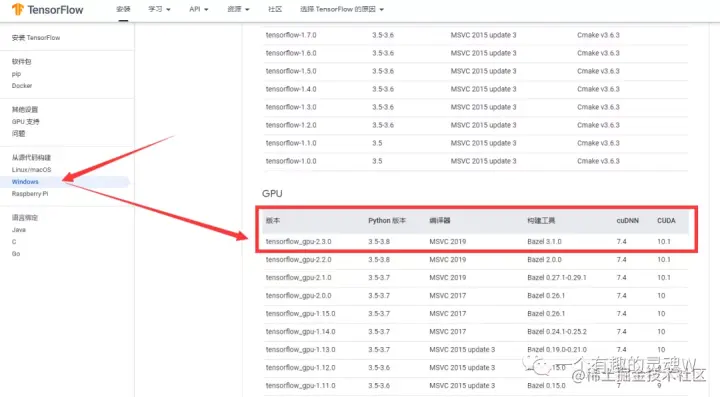Image resolution: width=720 pixels, height=397 pixels.
Task: Select the tensorflow-1.6.0 cell
Action: tap(291, 53)
